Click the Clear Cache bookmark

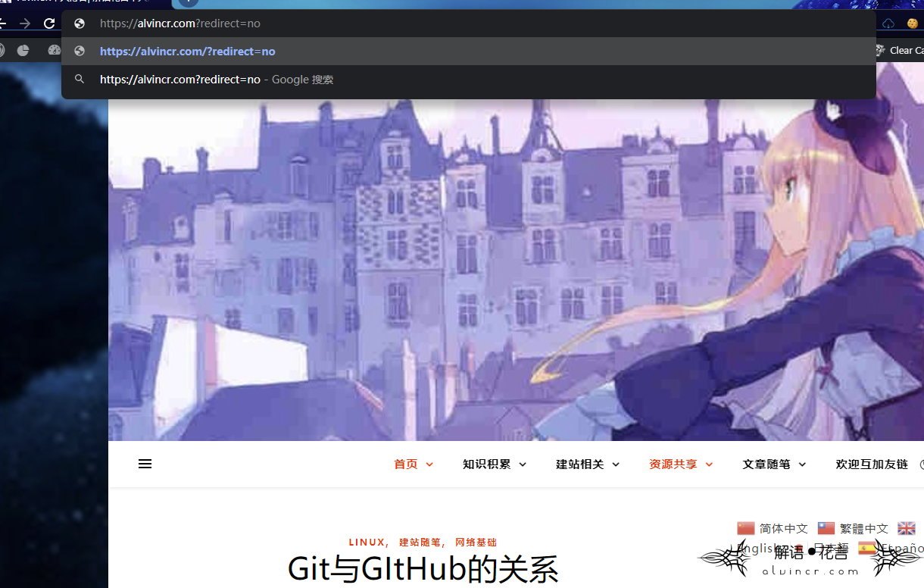pyautogui.click(x=899, y=50)
